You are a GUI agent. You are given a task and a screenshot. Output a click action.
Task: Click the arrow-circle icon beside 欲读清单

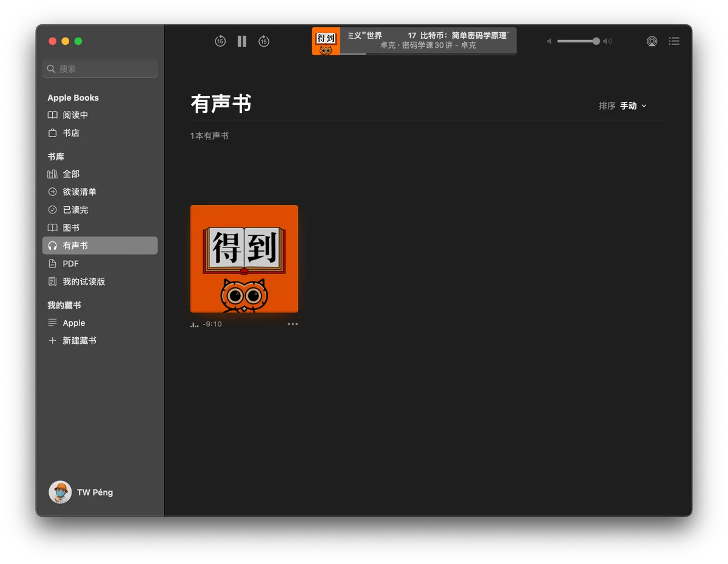[x=53, y=192]
